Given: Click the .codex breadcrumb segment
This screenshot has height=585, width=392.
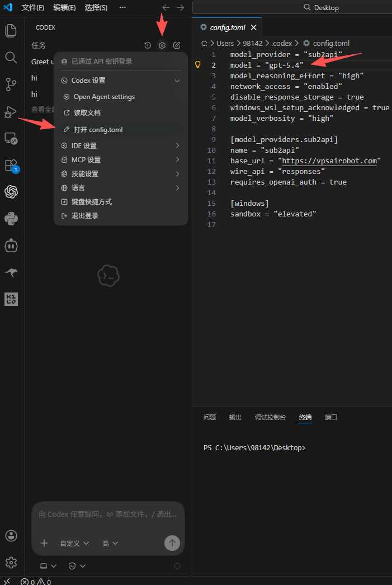Looking at the screenshot, I should 282,44.
